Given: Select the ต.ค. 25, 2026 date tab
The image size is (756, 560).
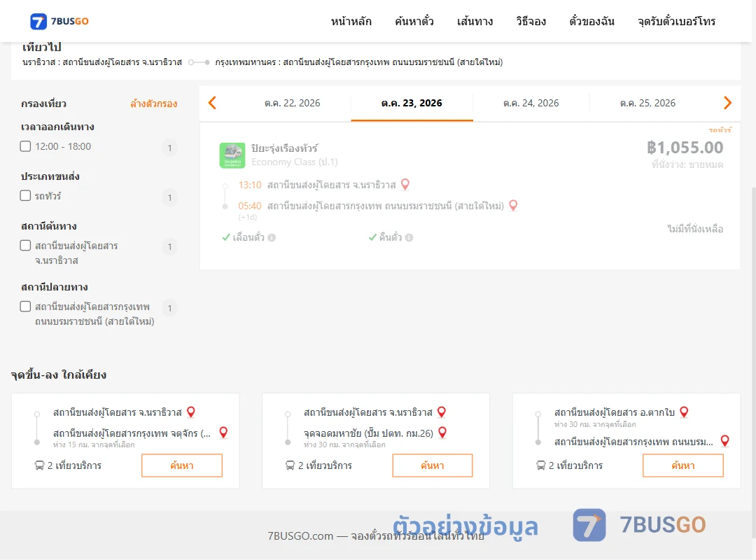Looking at the screenshot, I should [647, 103].
